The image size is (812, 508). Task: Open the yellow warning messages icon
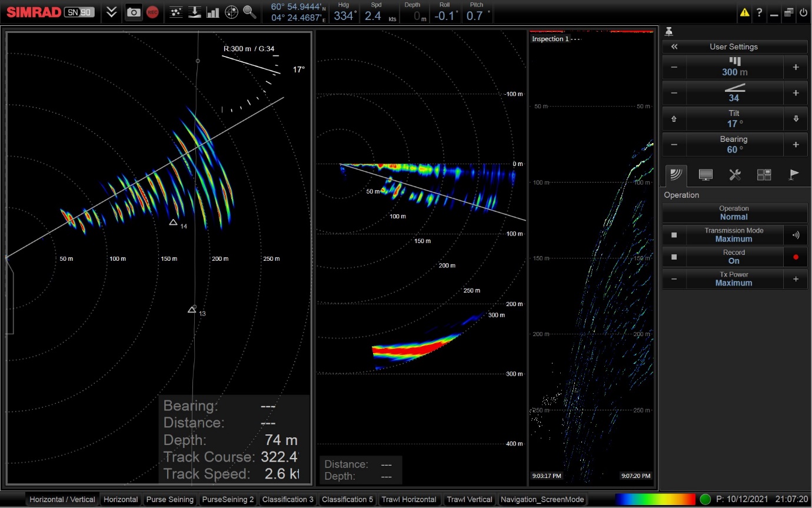pos(745,12)
